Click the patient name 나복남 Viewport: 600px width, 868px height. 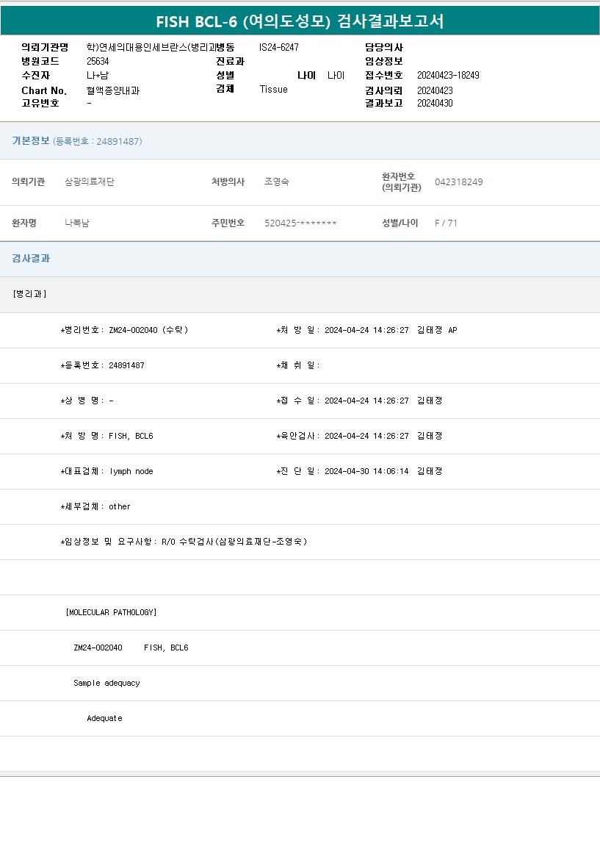pos(77,223)
